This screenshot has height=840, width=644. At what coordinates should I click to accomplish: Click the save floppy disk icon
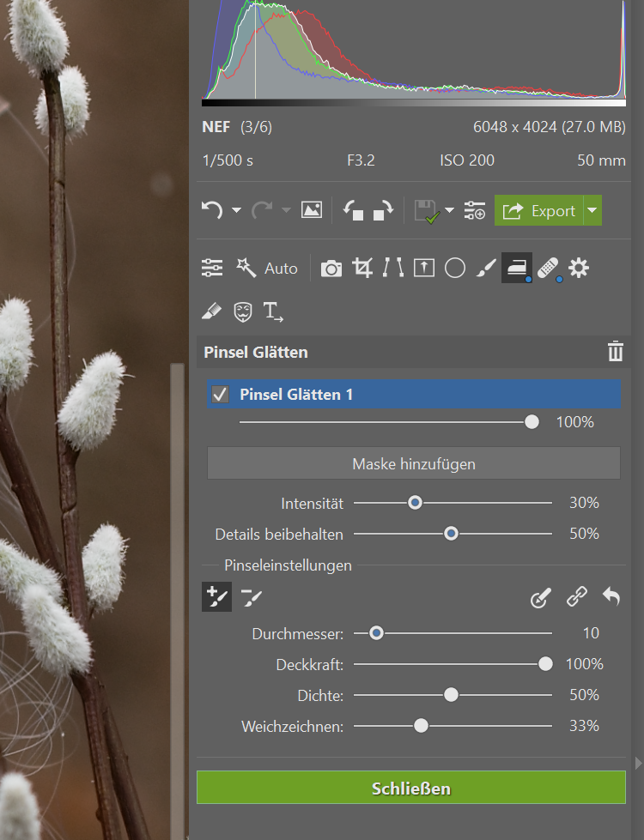pos(427,211)
